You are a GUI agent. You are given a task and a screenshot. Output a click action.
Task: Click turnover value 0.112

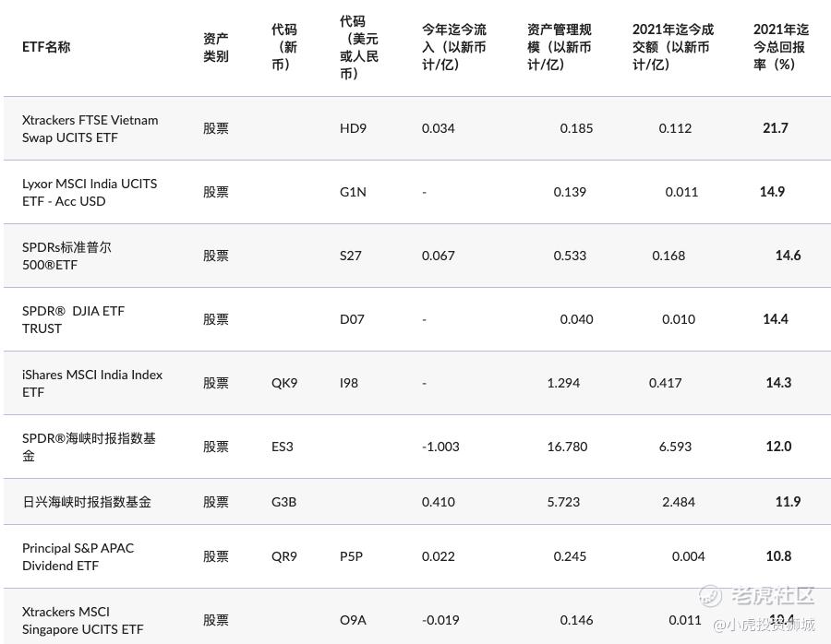[675, 128]
